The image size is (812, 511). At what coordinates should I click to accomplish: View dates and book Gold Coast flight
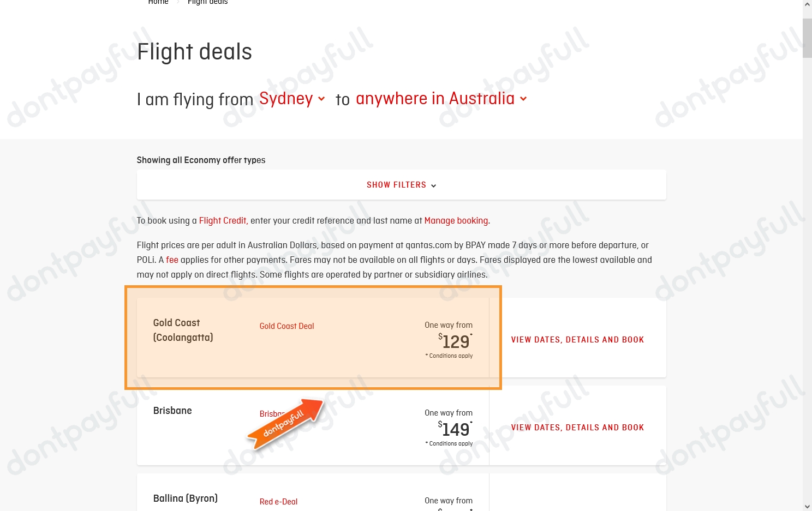[577, 339]
